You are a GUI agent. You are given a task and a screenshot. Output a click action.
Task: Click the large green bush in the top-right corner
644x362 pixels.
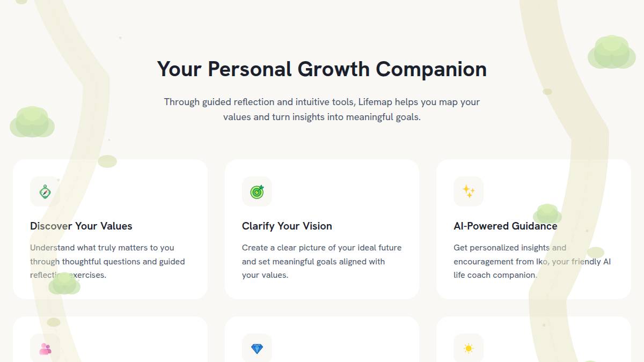[611, 53]
